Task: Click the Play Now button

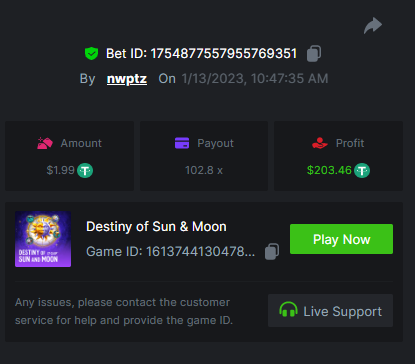Action: click(x=341, y=239)
